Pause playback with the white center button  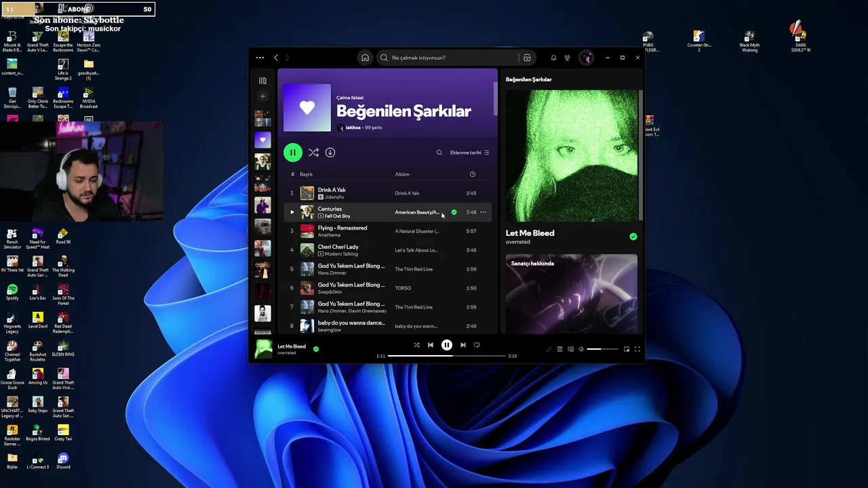[447, 345]
